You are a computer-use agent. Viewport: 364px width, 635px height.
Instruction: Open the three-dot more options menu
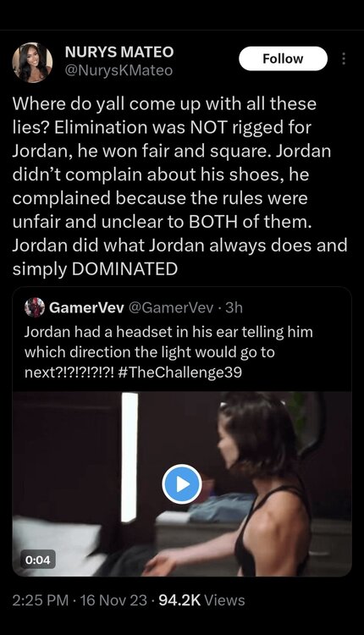point(344,59)
